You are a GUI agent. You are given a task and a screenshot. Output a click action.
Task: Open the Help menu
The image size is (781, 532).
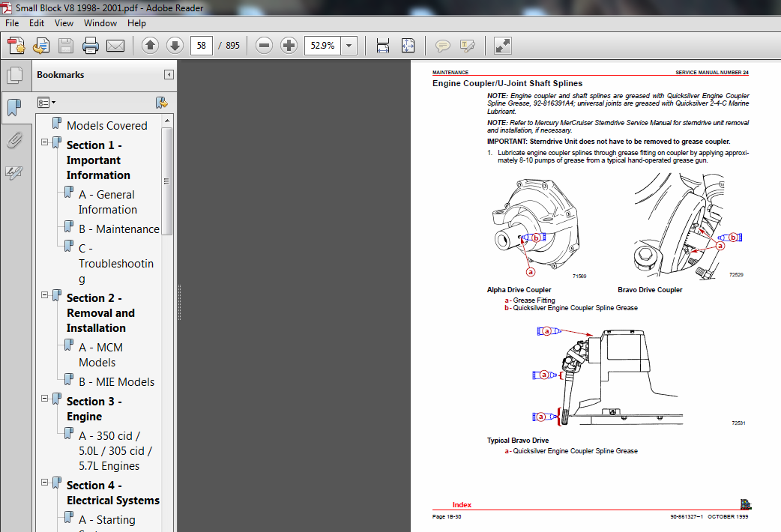[136, 23]
